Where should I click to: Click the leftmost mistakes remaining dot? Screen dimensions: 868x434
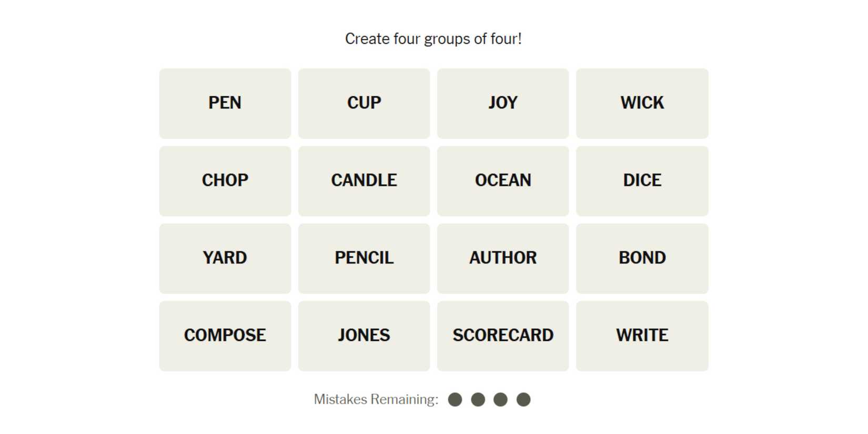[x=455, y=400]
